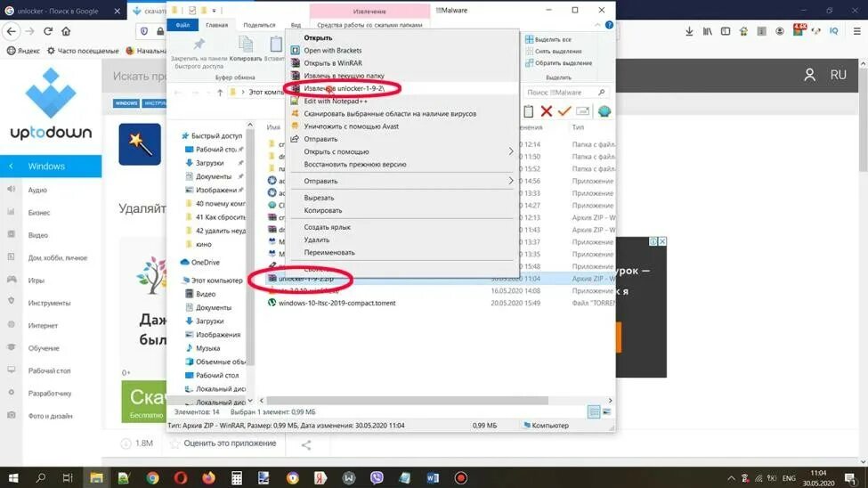Viewport: 868px width, 488px height.
Task: Open Calculator from taskbar
Action: point(237,477)
